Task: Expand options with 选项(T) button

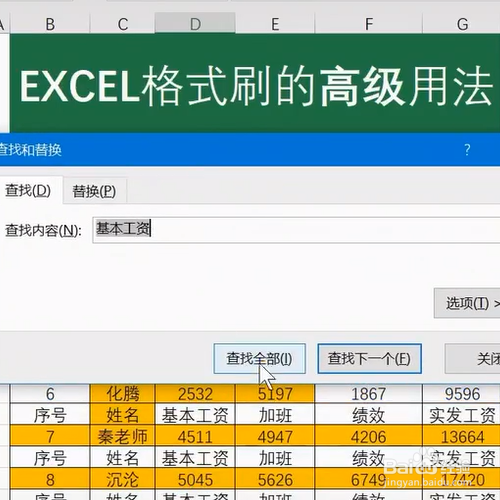Action: (467, 303)
